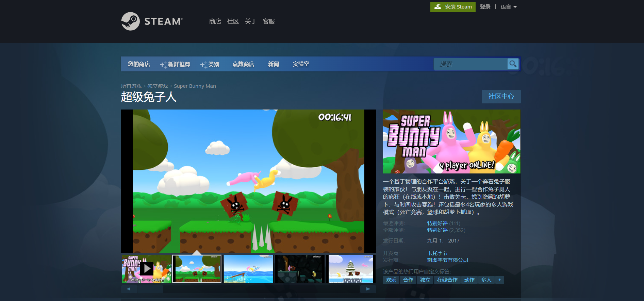Select the 欢乐 tag
The height and width of the screenshot is (301, 644).
pos(391,280)
